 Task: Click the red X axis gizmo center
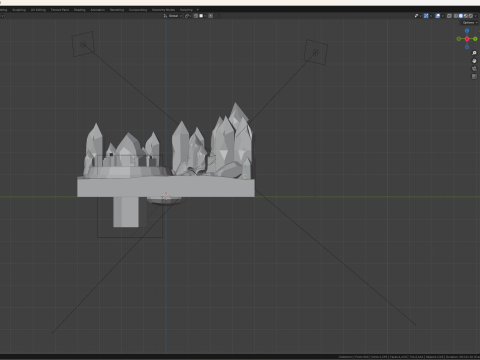point(467,39)
